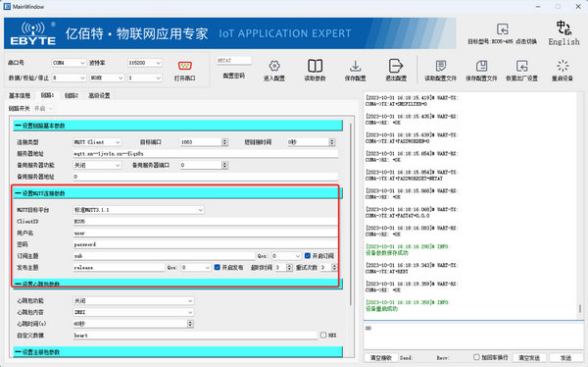Open the IMEI heartbeat content dropdown

(x=133, y=312)
